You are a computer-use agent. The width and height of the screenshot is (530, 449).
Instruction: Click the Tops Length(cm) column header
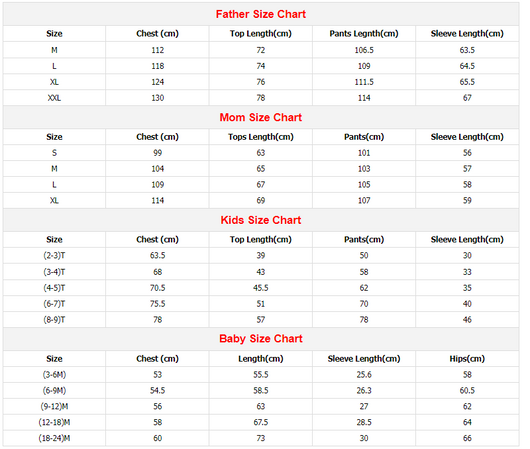[x=261, y=137]
